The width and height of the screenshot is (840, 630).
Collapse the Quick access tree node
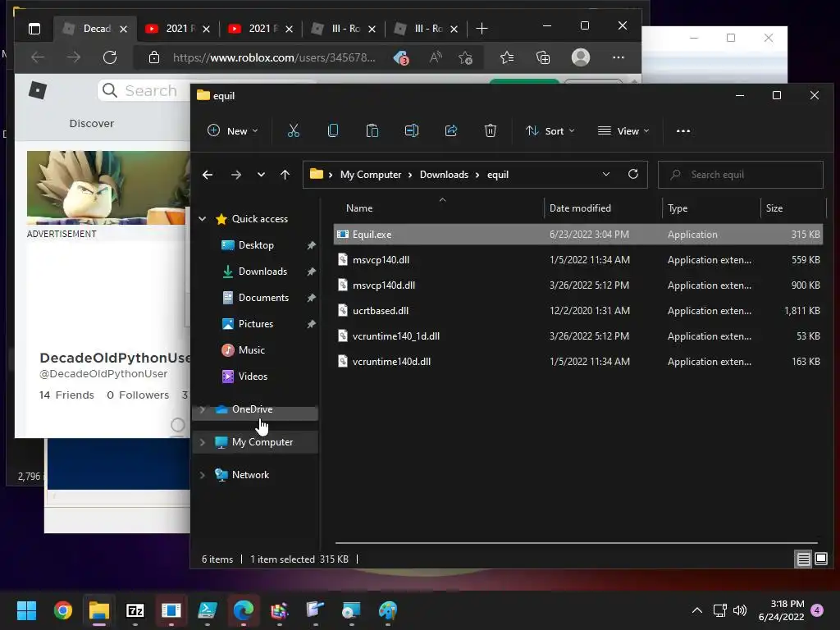pyautogui.click(x=203, y=218)
